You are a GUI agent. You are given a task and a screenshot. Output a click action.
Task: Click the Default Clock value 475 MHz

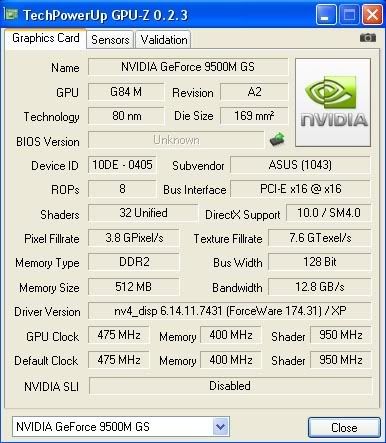119,360
